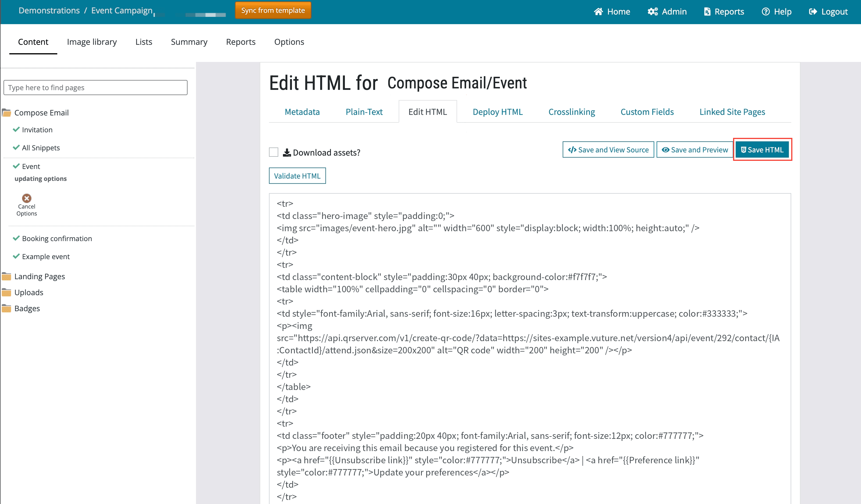Viewport: 861px width, 504px height.
Task: Click the green checkmark beside All Snippets
Action: tap(16, 148)
